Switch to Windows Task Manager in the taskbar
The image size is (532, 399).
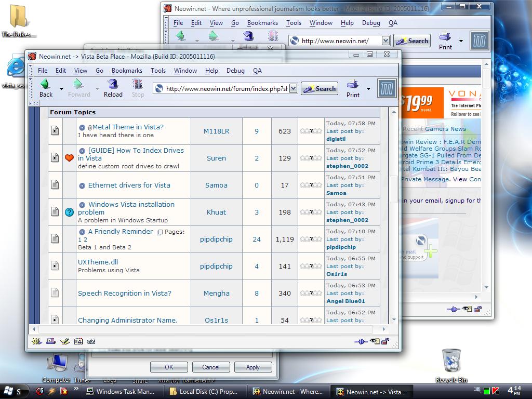[x=120, y=392]
